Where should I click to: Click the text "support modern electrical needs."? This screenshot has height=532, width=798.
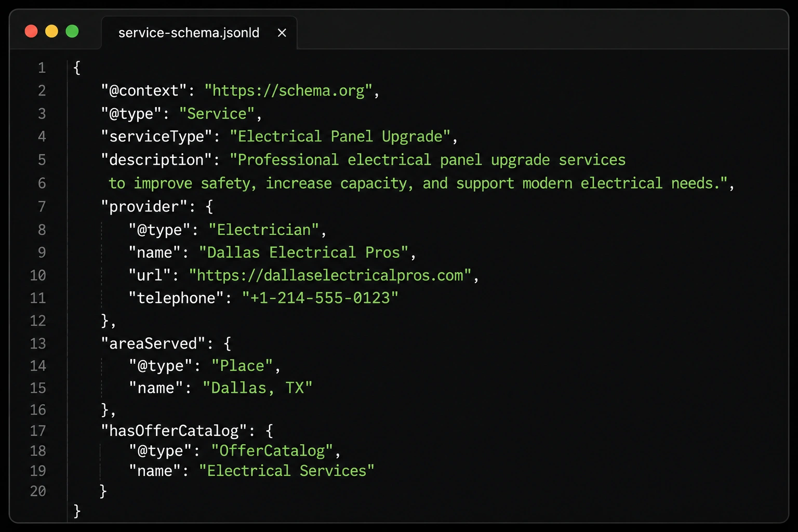(x=592, y=183)
